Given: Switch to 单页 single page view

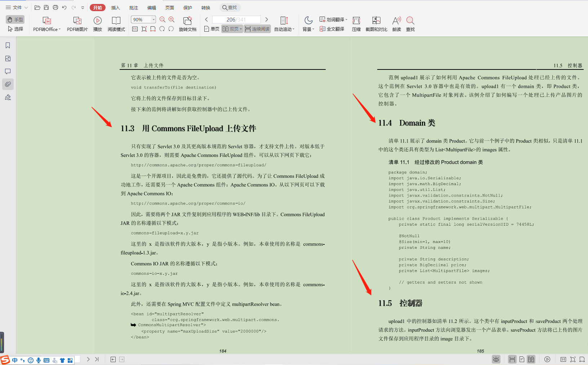Looking at the screenshot, I should pyautogui.click(x=212, y=29).
